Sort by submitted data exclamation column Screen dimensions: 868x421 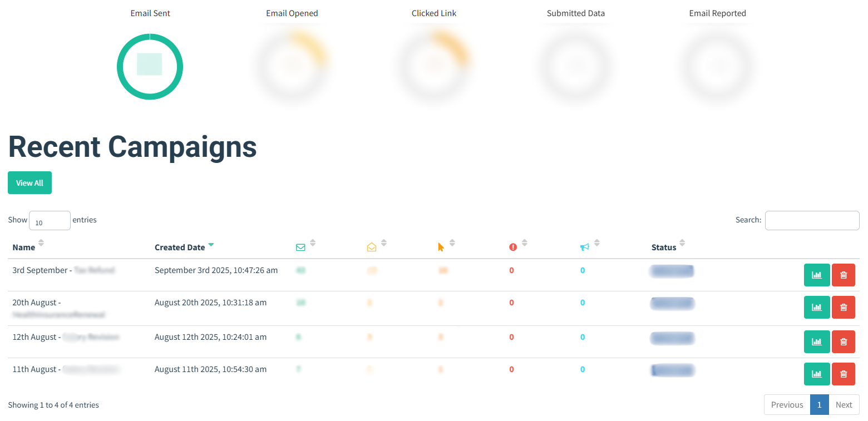513,247
